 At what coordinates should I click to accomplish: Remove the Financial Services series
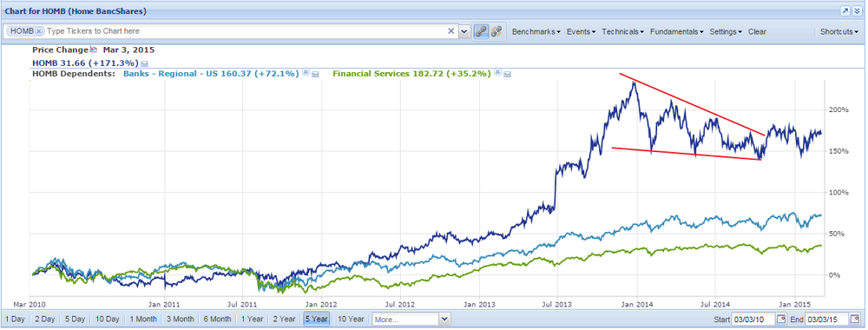tap(497, 73)
